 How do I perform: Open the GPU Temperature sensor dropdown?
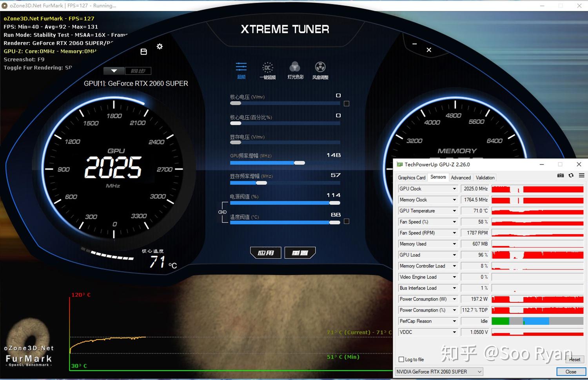[x=455, y=211]
